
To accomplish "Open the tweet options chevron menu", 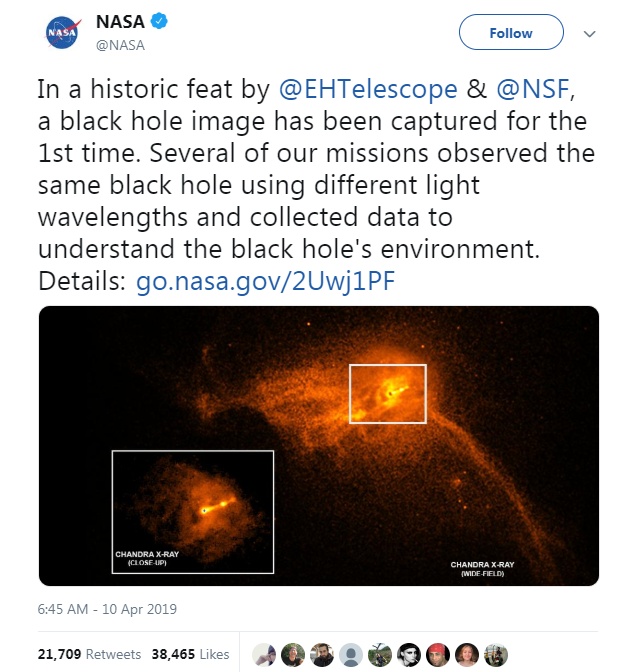I will (589, 33).
